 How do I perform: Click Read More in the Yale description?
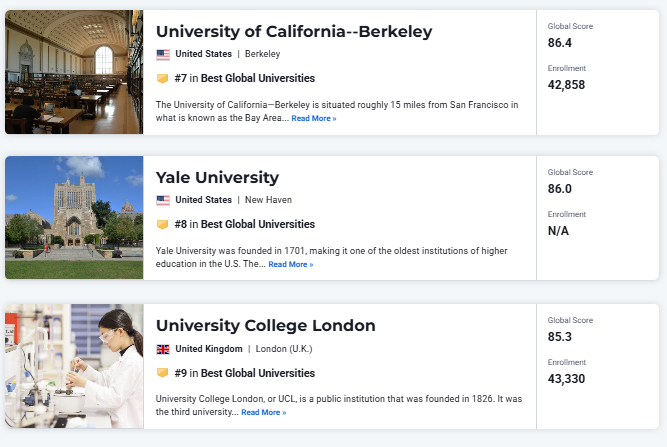[x=291, y=265]
